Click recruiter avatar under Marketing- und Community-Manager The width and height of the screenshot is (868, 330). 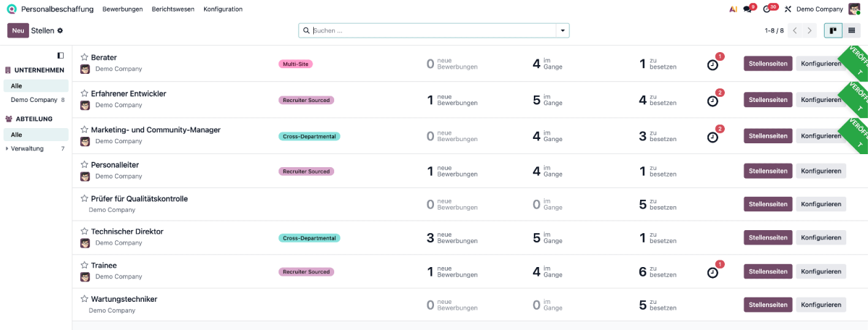click(85, 141)
